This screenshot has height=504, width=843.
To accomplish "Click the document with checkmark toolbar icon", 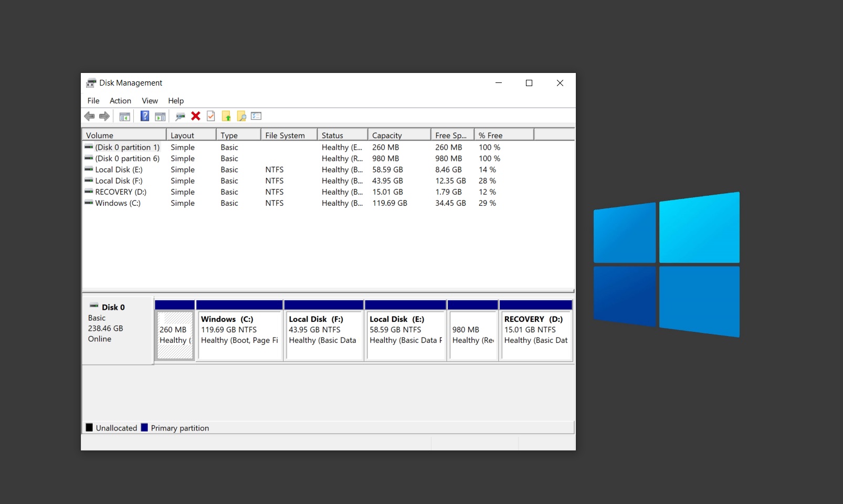I will point(211,116).
